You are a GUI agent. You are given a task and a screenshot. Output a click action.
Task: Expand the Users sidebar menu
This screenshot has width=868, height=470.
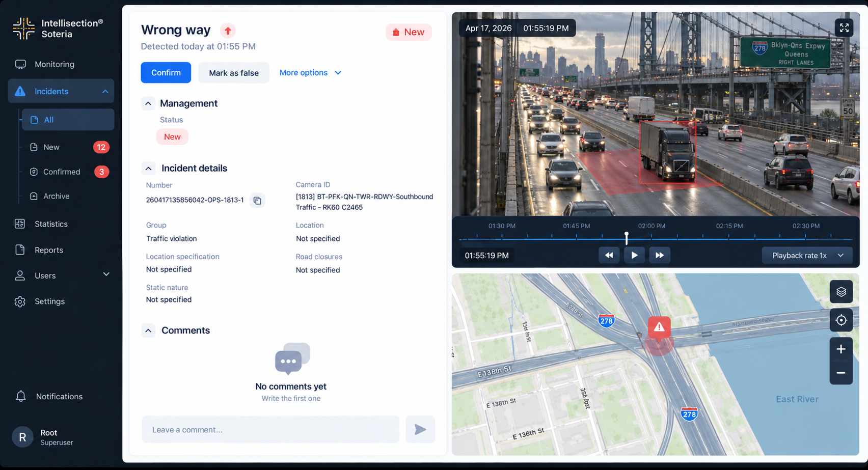tap(106, 274)
